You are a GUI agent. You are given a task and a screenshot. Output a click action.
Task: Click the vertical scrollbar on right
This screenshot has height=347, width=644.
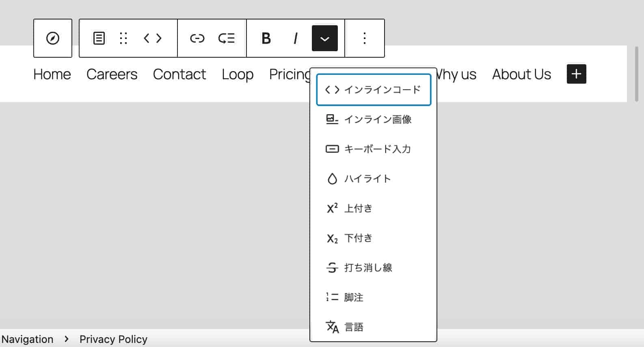pos(636,74)
